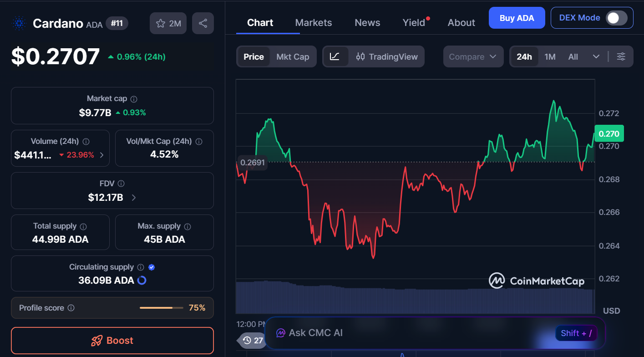The height and width of the screenshot is (357, 644).
Task: Switch to candlestick view via TradingView icon
Action: (x=362, y=56)
